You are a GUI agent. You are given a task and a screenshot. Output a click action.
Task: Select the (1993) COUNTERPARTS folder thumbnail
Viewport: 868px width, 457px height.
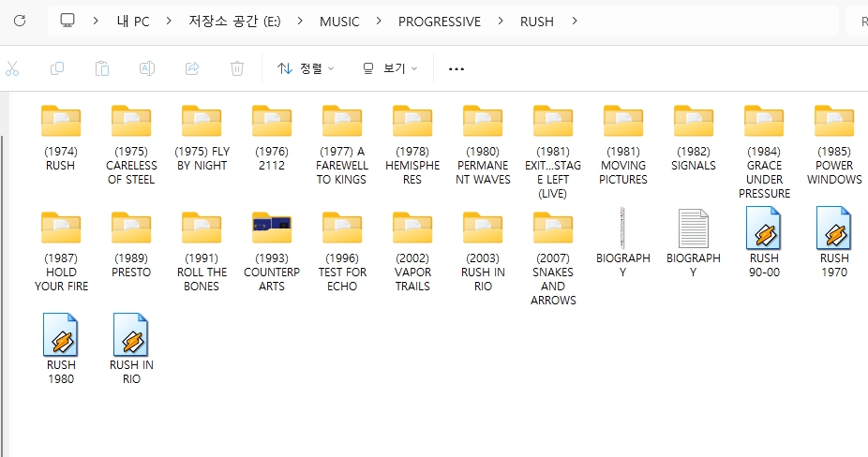pyautogui.click(x=271, y=227)
